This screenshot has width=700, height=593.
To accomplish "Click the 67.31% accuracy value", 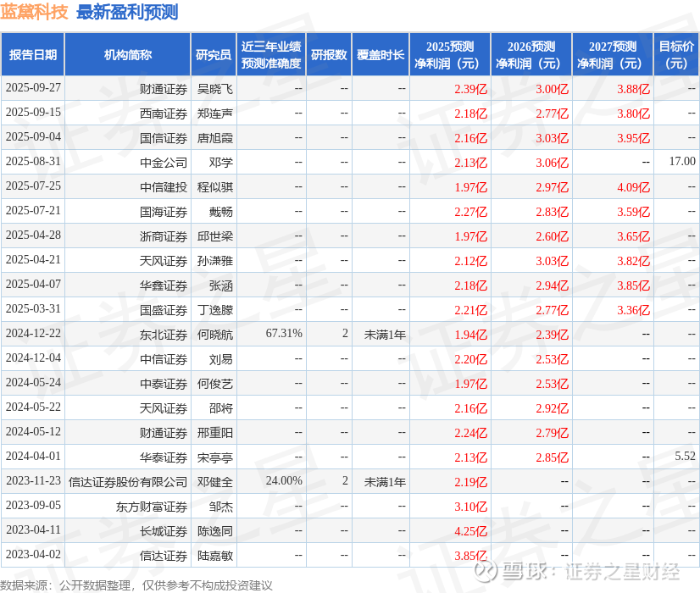I will [x=284, y=333].
